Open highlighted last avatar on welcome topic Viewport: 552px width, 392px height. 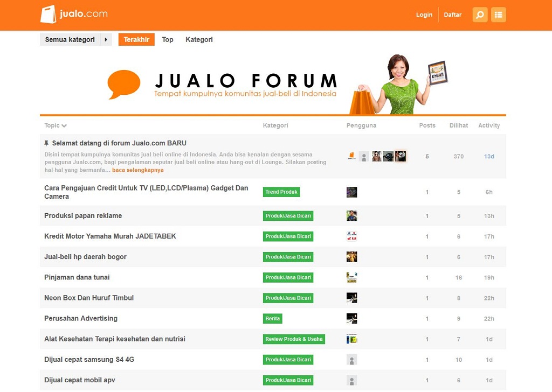point(401,156)
